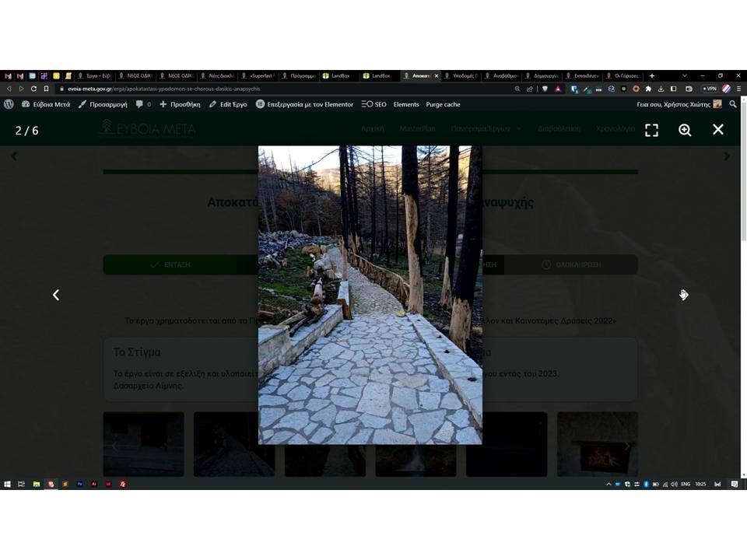Open the first pinned Gmail tab
This screenshot has width=747, height=560.
(8, 75)
